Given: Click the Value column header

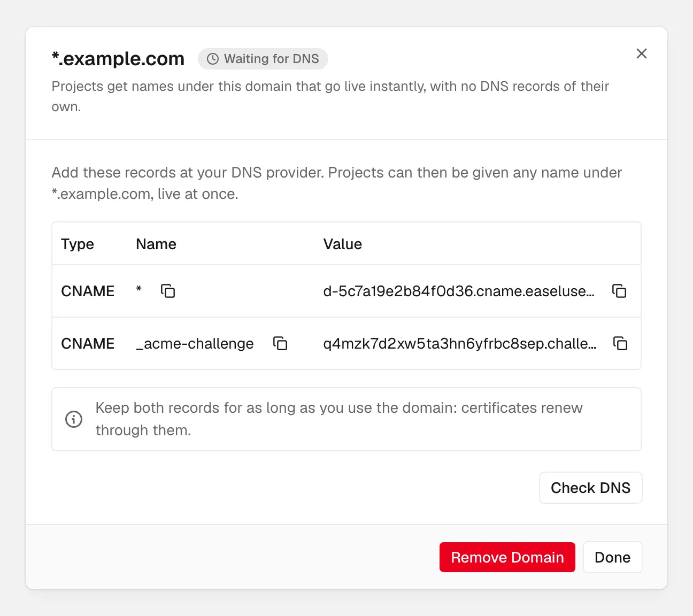Looking at the screenshot, I should pyautogui.click(x=343, y=244).
